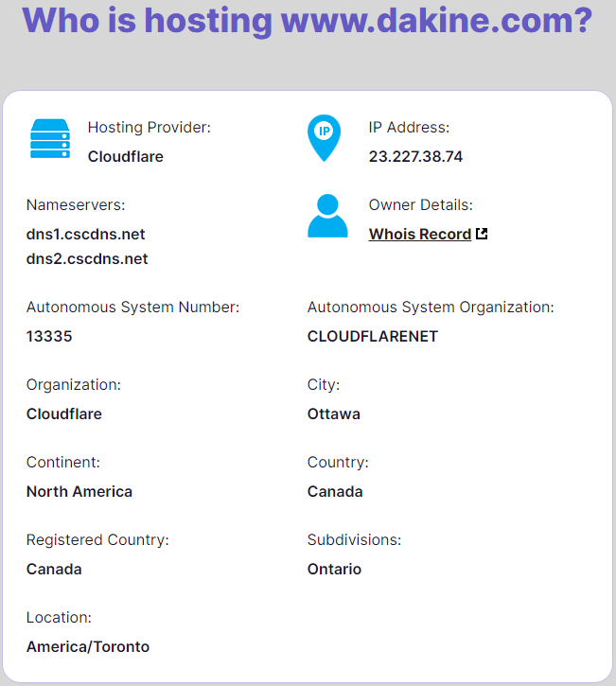Click the 'Autonomous System Number:' label

coord(133,308)
